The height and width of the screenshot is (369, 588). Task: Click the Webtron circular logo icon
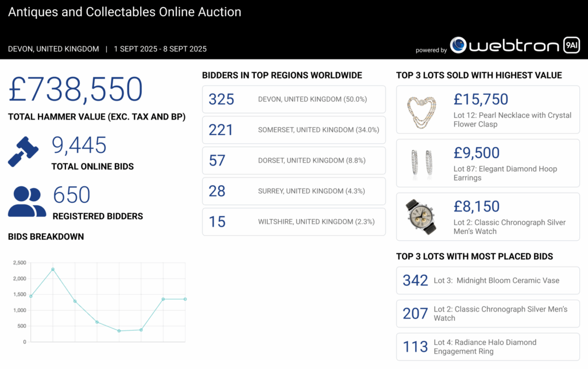(x=458, y=45)
